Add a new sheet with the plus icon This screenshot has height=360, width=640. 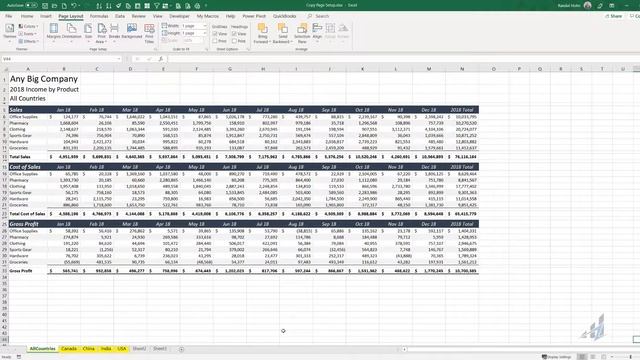pos(182,349)
